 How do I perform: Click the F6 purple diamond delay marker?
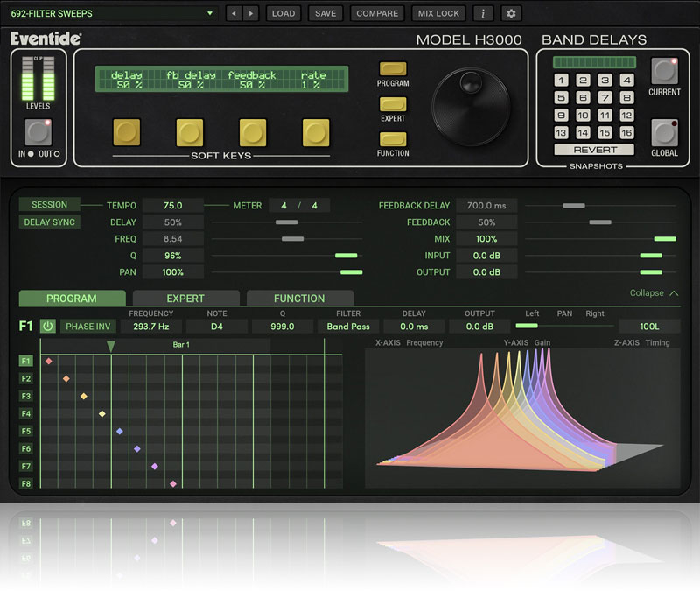137,449
